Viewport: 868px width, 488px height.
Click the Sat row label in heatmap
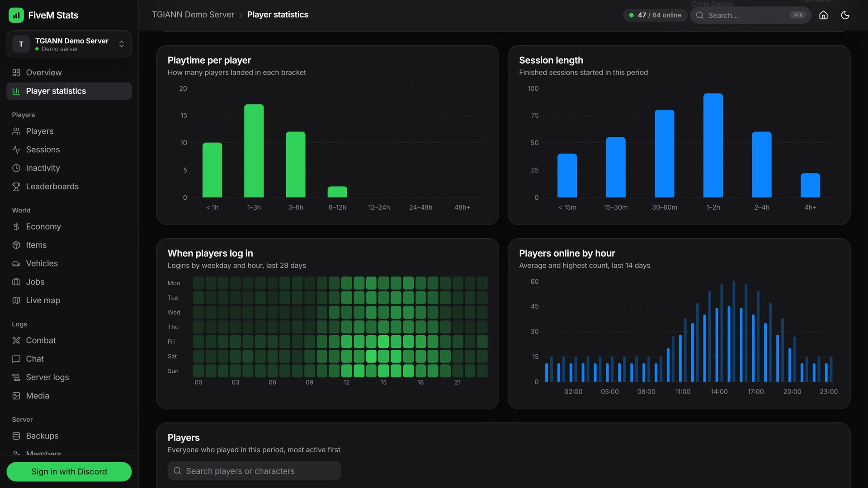point(172,356)
